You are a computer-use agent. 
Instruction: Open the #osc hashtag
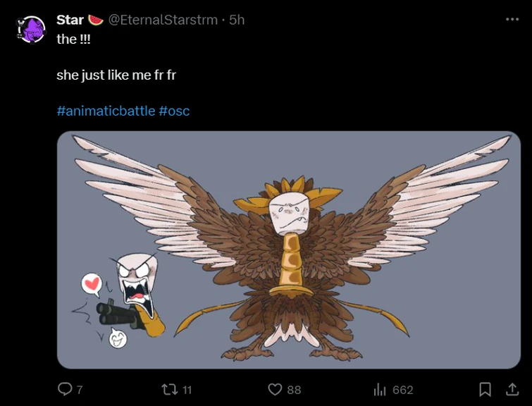[x=174, y=111]
